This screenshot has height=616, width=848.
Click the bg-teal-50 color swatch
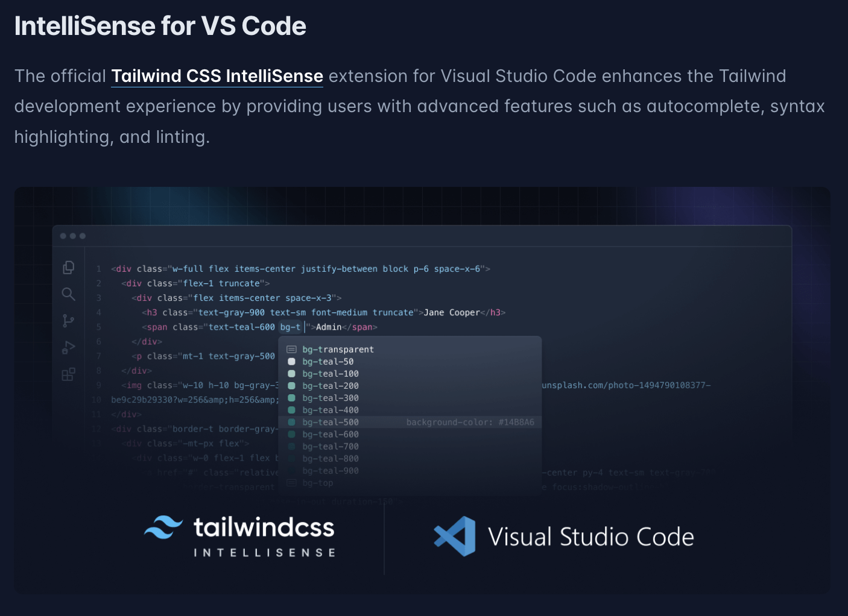point(291,362)
